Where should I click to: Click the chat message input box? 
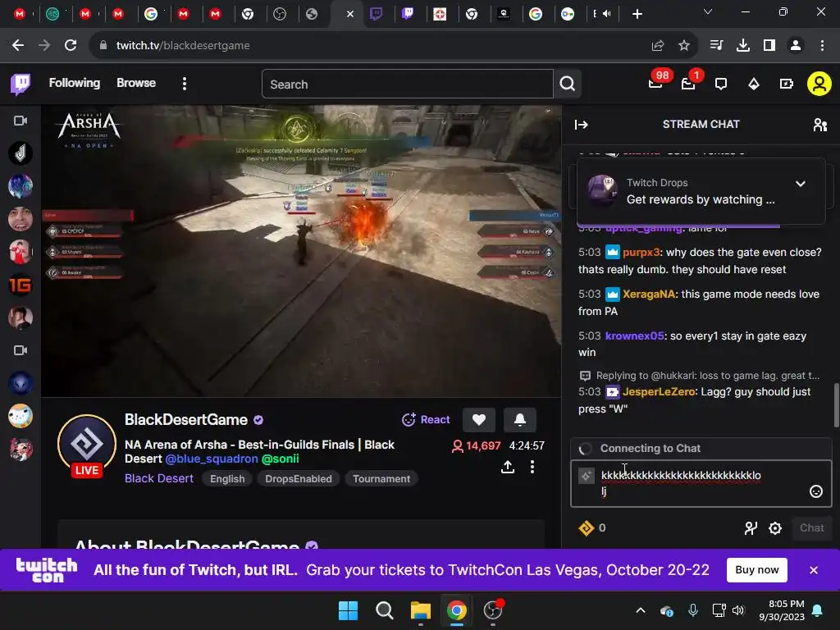click(x=701, y=483)
